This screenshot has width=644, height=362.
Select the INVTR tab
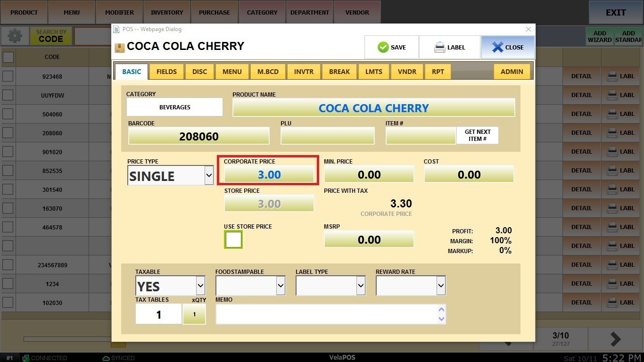(x=304, y=72)
